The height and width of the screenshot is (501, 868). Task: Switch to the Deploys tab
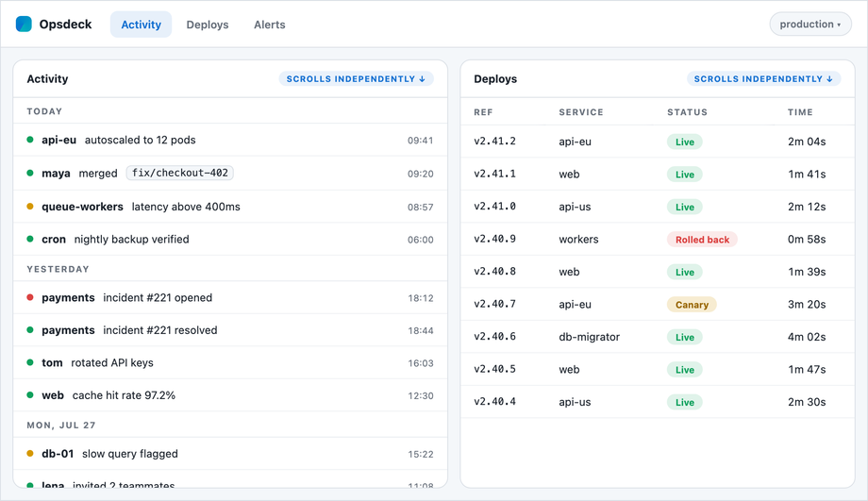(x=208, y=25)
